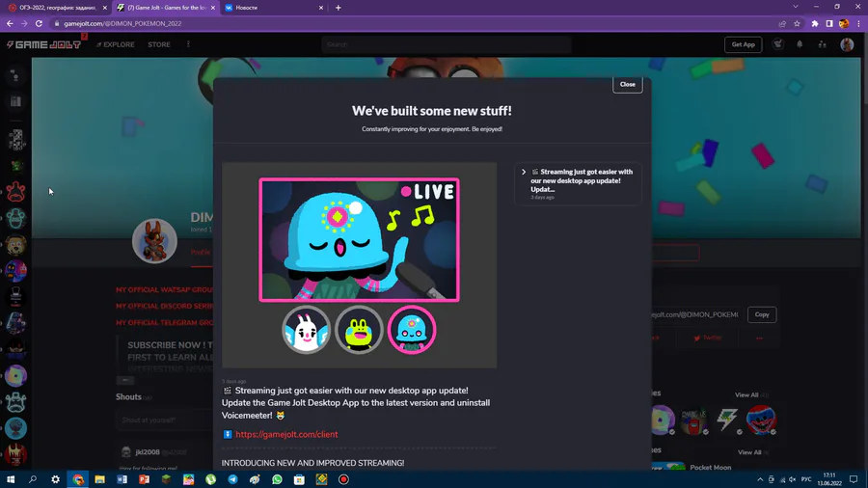868x488 pixels.
Task: Copy the profile URL with Copy button
Action: [762, 314]
